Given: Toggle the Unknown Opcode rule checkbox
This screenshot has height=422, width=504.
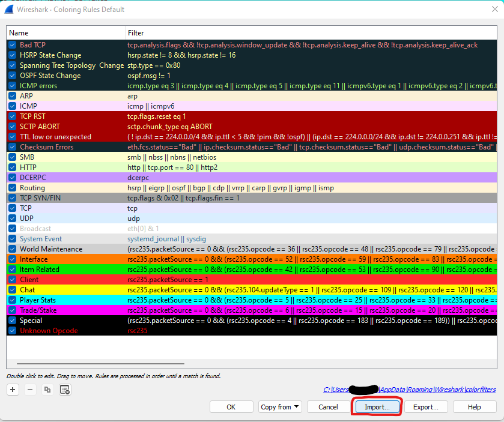Looking at the screenshot, I should [12, 331].
